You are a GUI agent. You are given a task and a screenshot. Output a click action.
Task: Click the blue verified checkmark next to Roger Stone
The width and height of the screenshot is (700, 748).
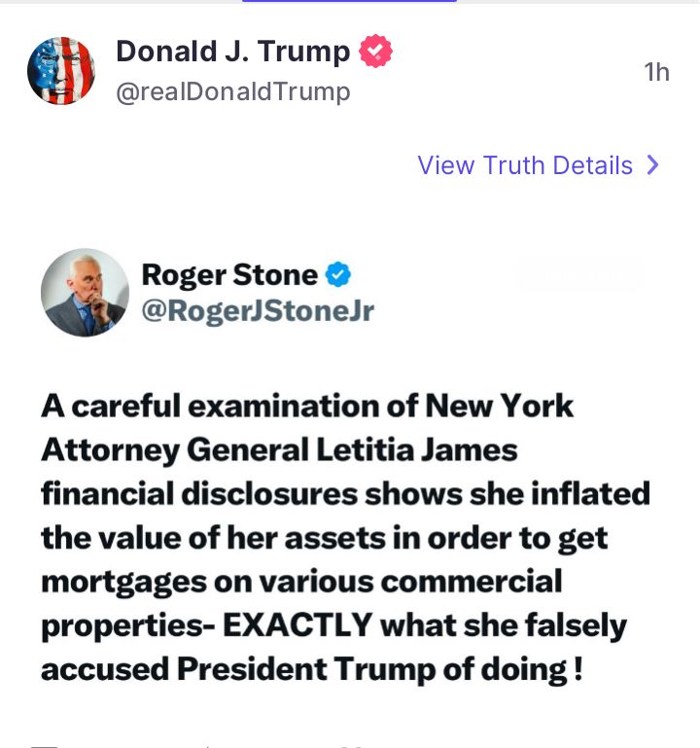click(338, 275)
